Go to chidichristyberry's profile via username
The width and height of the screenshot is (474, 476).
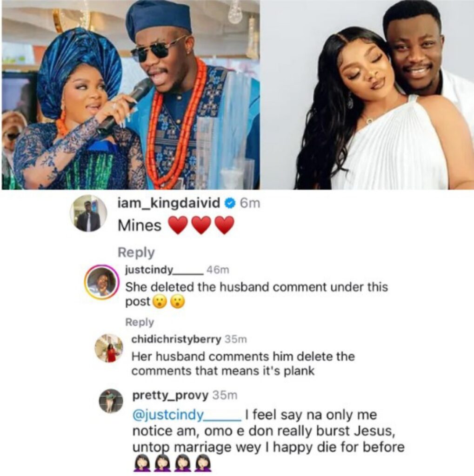176,339
